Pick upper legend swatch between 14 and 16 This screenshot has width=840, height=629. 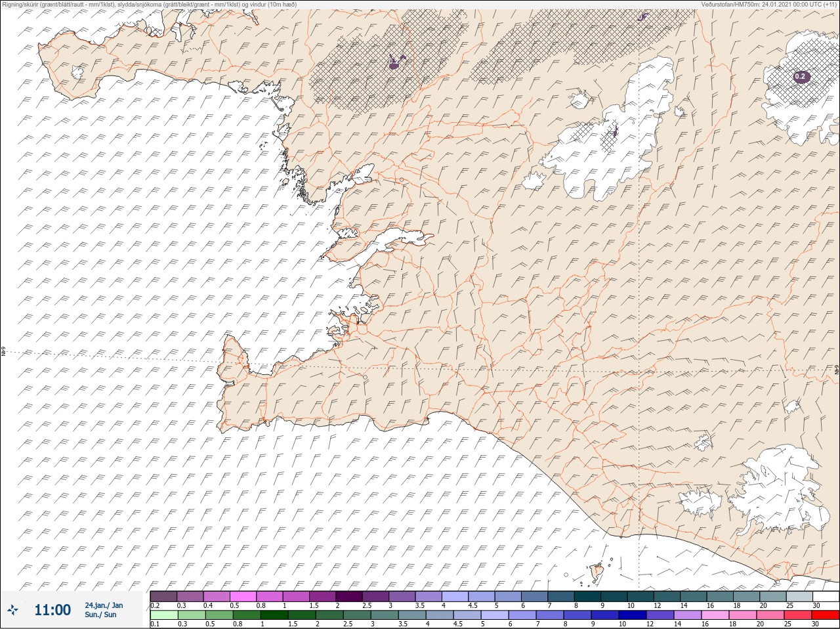(694, 596)
